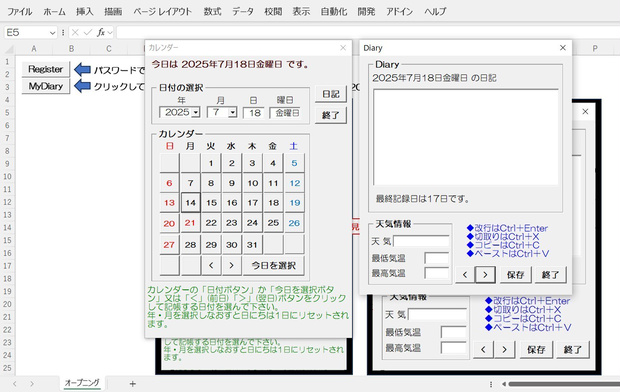Screen dimensions: 620x392
Task: Open the 表示 ribbon tab
Action: pyautogui.click(x=301, y=12)
